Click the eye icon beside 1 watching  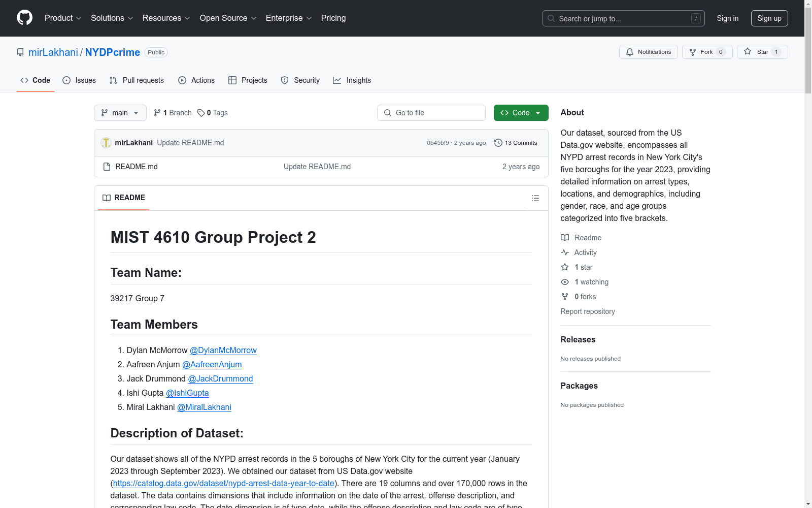click(x=565, y=282)
